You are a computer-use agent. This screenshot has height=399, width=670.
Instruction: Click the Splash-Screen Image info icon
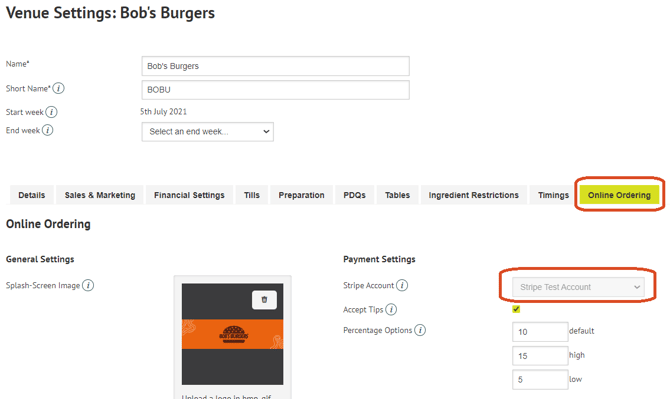[x=88, y=285]
